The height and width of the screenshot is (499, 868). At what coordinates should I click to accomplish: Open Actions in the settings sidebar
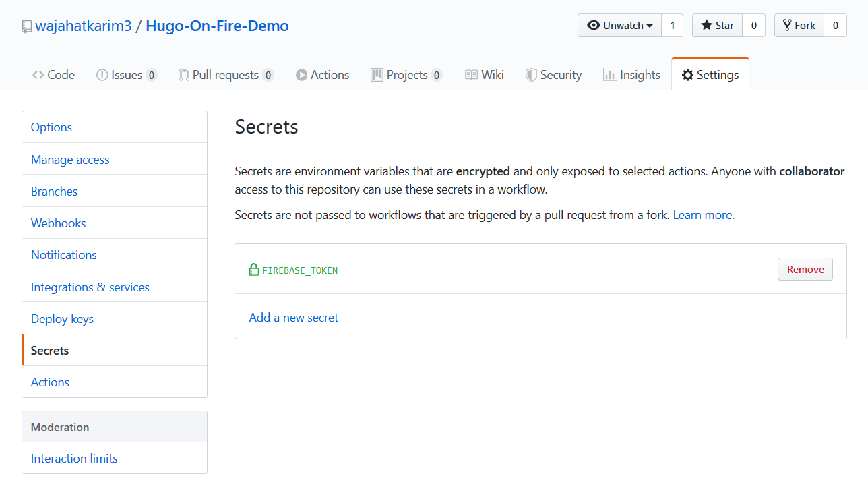pos(115,382)
